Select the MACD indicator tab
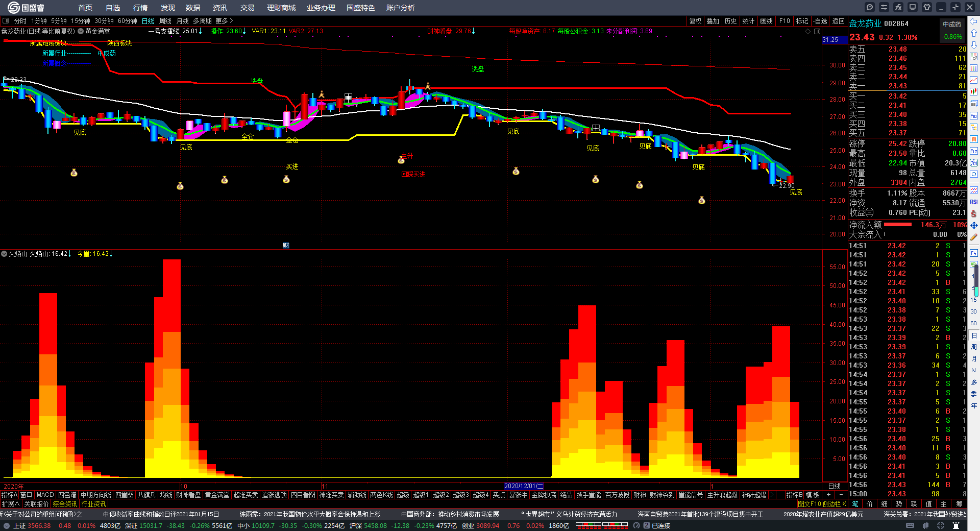The width and height of the screenshot is (980, 531). pos(45,495)
